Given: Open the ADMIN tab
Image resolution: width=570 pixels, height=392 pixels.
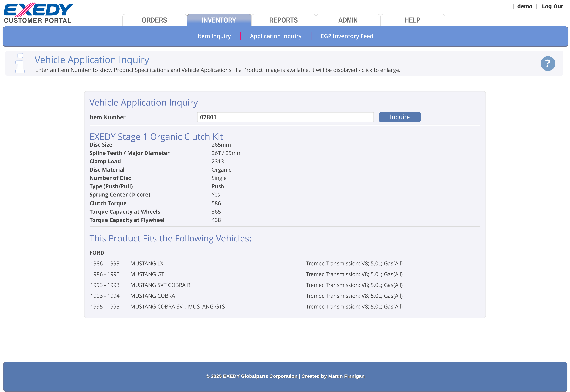Looking at the screenshot, I should pyautogui.click(x=348, y=20).
